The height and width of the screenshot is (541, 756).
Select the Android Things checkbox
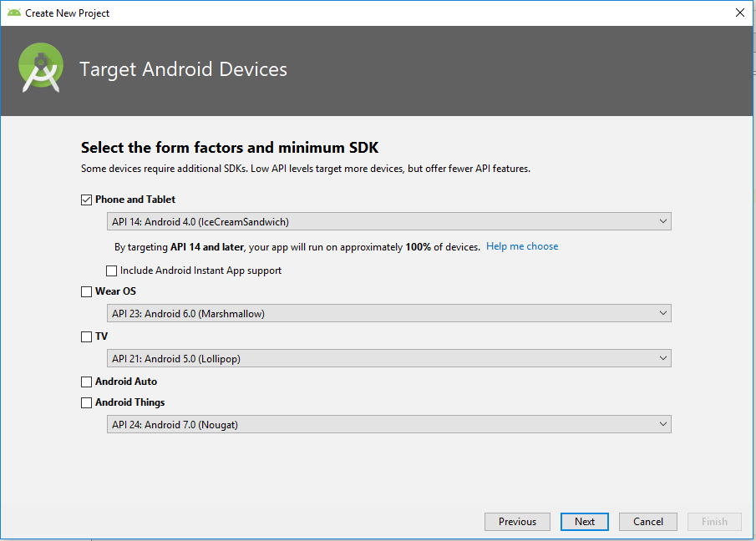[86, 402]
